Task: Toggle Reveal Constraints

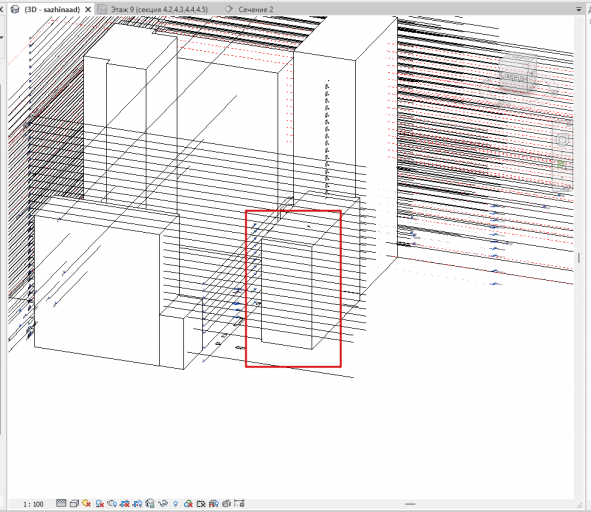Action: (x=239, y=503)
